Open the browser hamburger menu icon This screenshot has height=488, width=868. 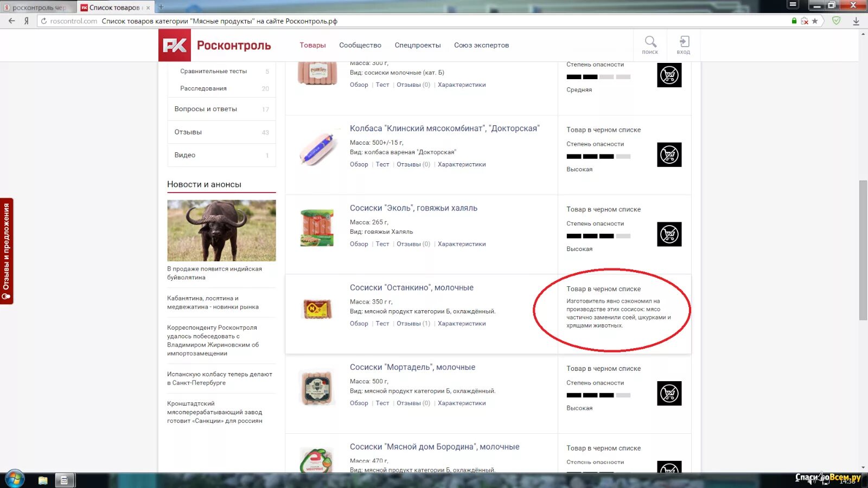[x=793, y=5]
